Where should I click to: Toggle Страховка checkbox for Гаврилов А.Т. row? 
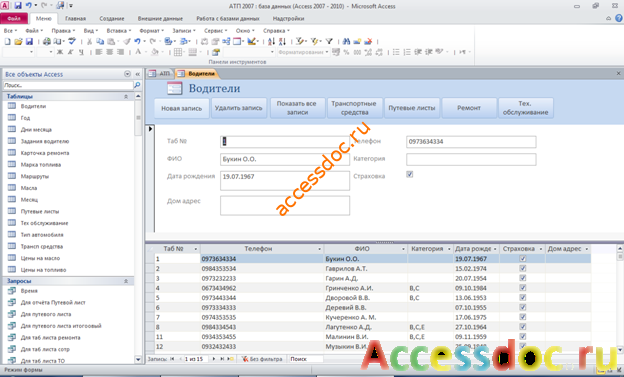[523, 268]
